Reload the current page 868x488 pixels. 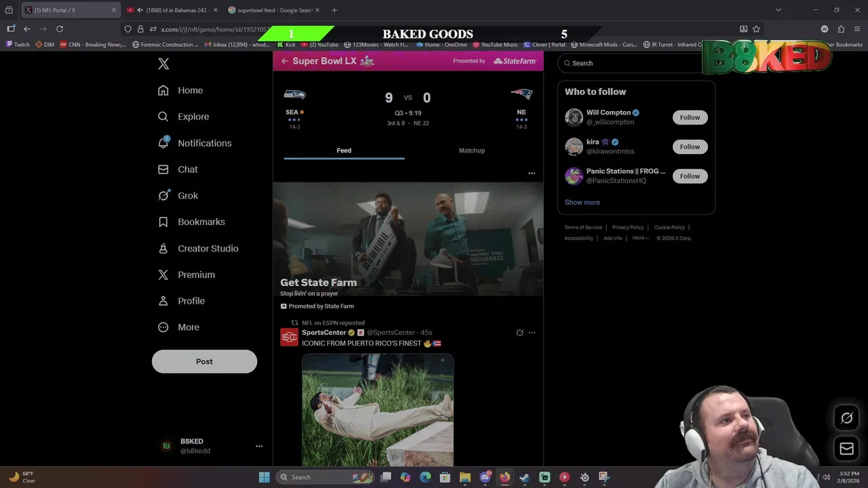(x=60, y=29)
